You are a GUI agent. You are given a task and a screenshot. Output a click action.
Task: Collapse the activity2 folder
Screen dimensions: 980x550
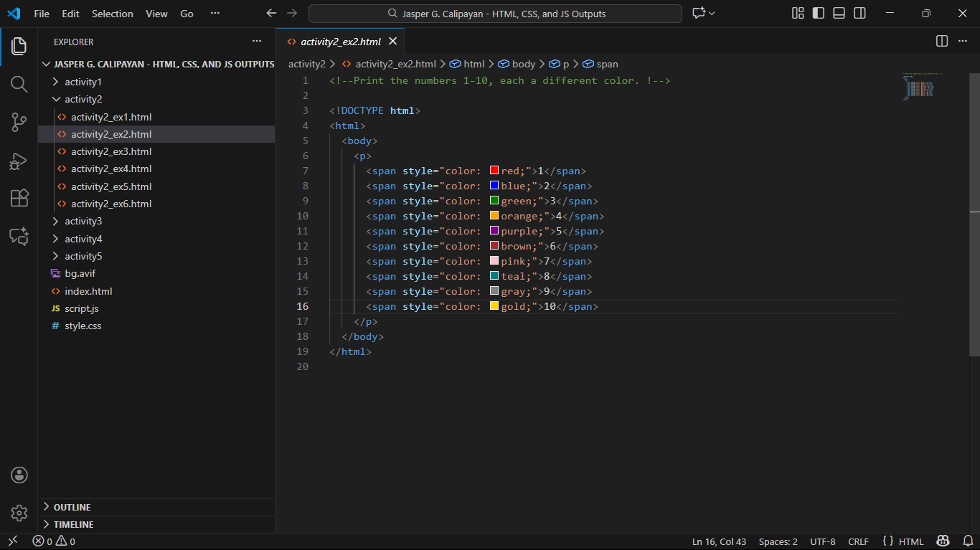pos(83,100)
